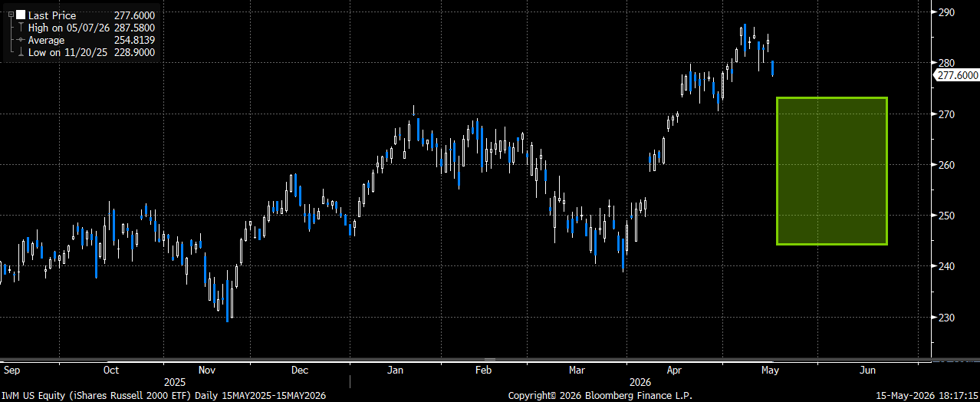The image size is (980, 402).
Task: Select the Average legend label
Action: (x=48, y=40)
